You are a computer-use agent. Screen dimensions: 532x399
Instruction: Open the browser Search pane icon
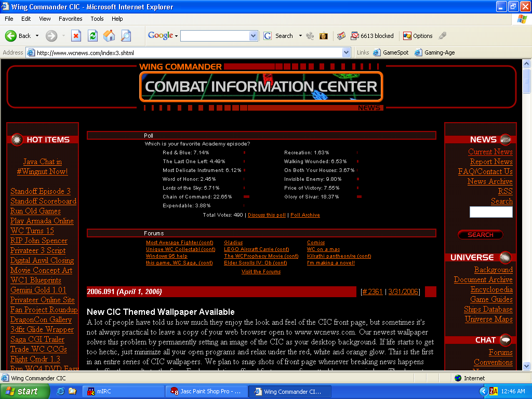(x=126, y=36)
